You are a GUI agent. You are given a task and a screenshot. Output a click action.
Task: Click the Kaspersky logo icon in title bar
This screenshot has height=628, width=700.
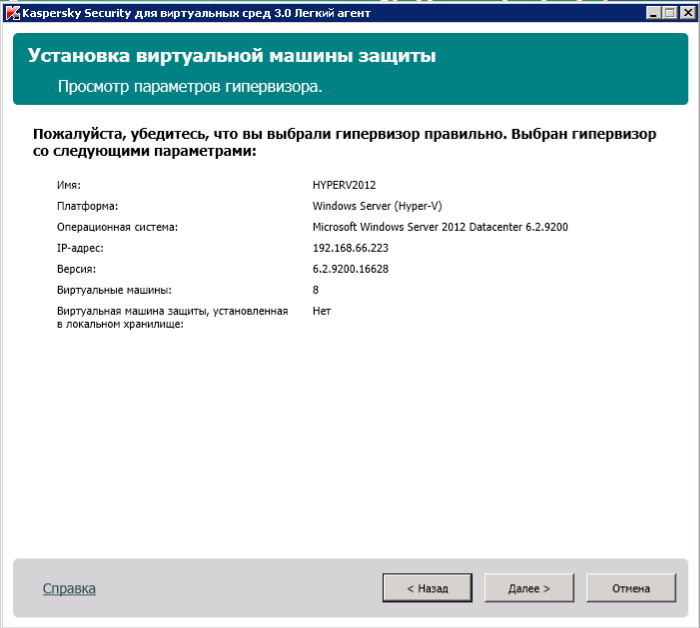13,13
